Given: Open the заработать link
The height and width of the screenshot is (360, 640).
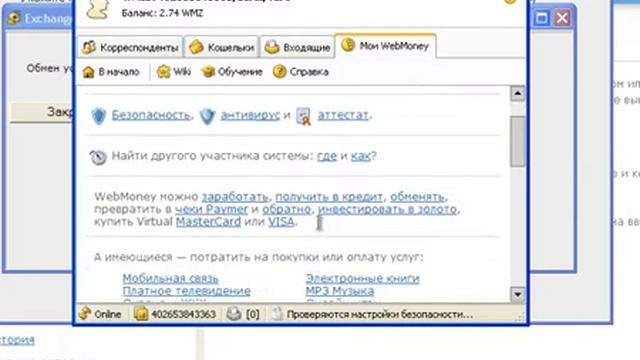Looking at the screenshot, I should 235,197.
